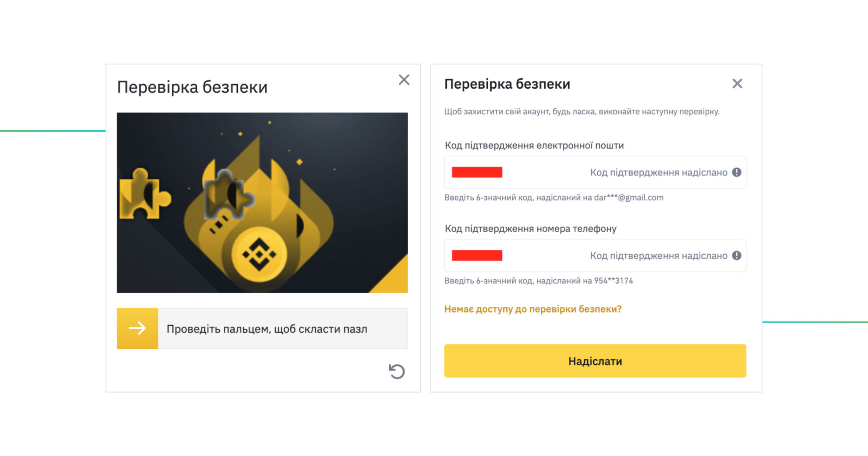Open the 'Немає доступу до перевірки безпеки?' link
Screen dimensions: 868x456
pyautogui.click(x=533, y=309)
